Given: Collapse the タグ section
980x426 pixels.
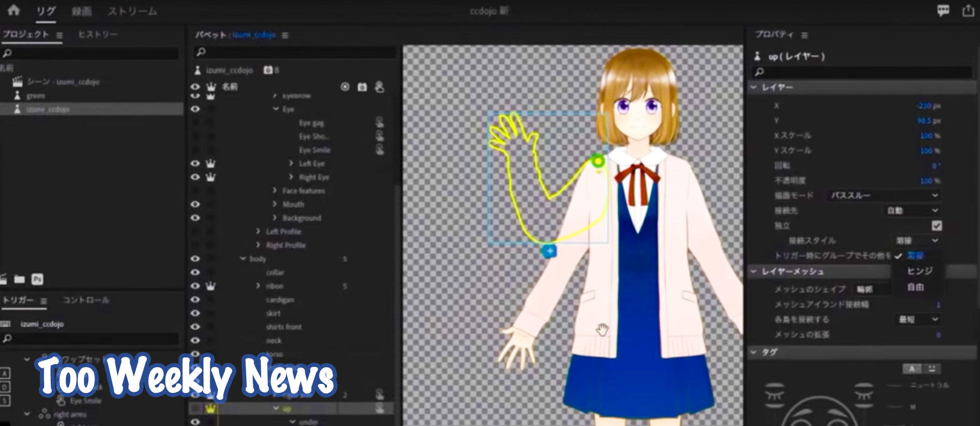Looking at the screenshot, I should point(754,352).
